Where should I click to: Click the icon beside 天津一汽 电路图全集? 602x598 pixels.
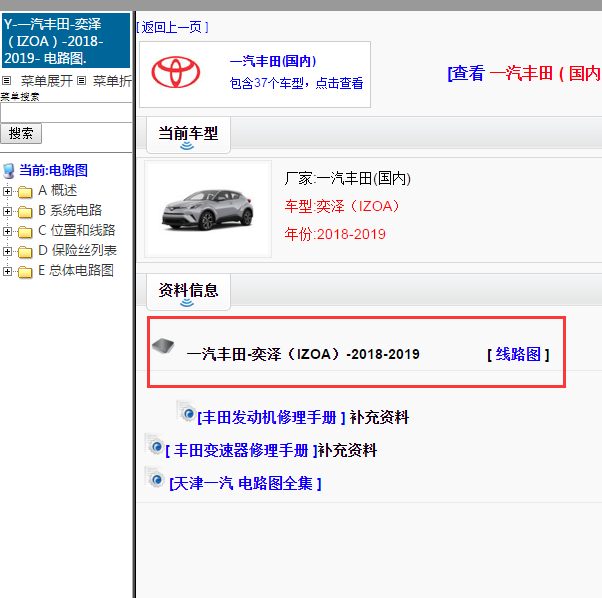point(154,477)
